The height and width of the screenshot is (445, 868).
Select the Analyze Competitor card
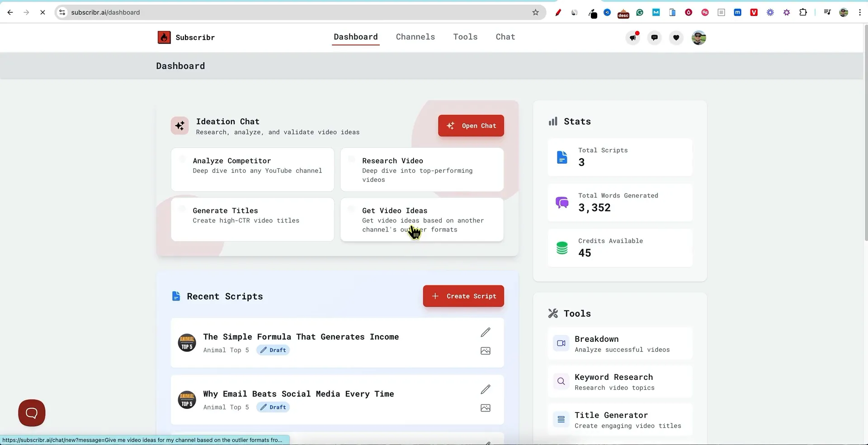coord(252,170)
